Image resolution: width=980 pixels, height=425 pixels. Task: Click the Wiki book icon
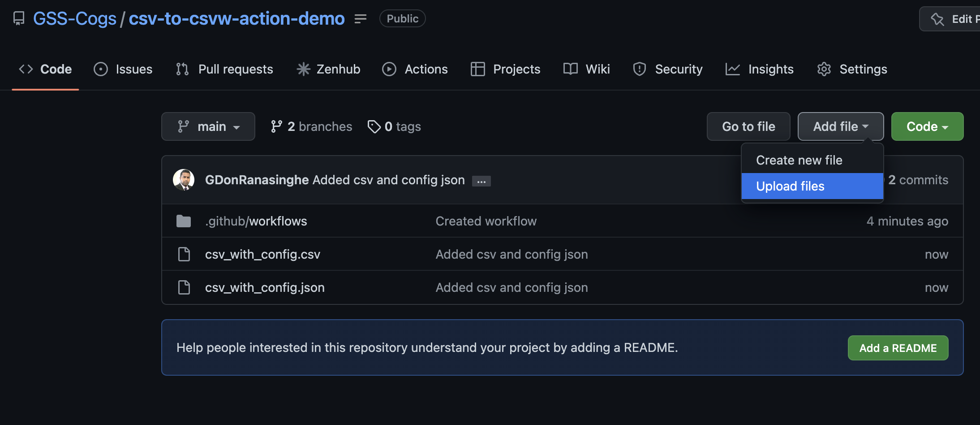point(571,69)
